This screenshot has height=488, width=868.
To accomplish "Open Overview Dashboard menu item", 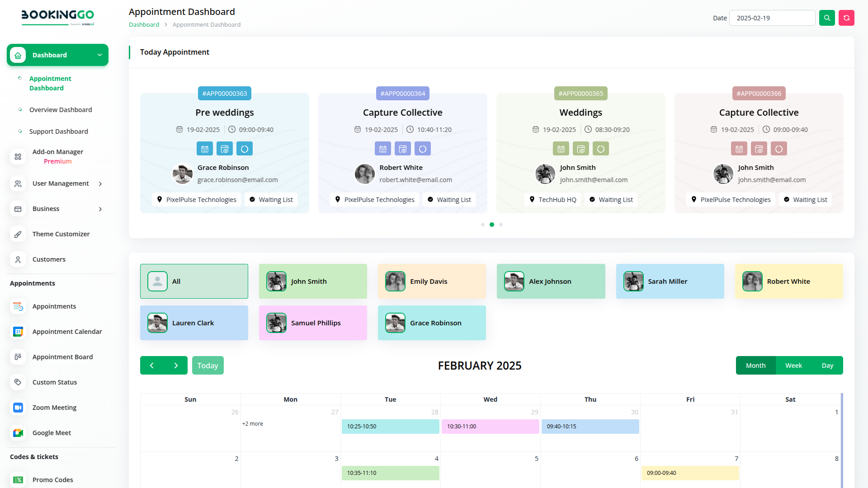I will [61, 110].
